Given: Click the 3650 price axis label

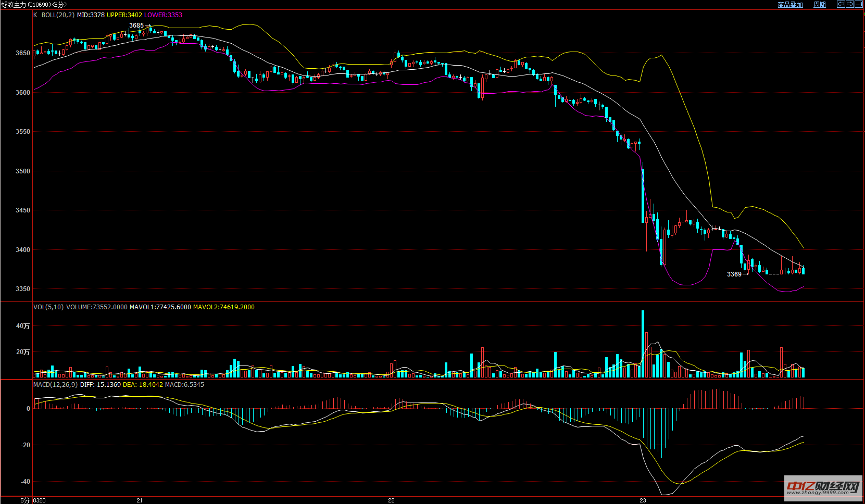Looking at the screenshot, I should pyautogui.click(x=23, y=53).
